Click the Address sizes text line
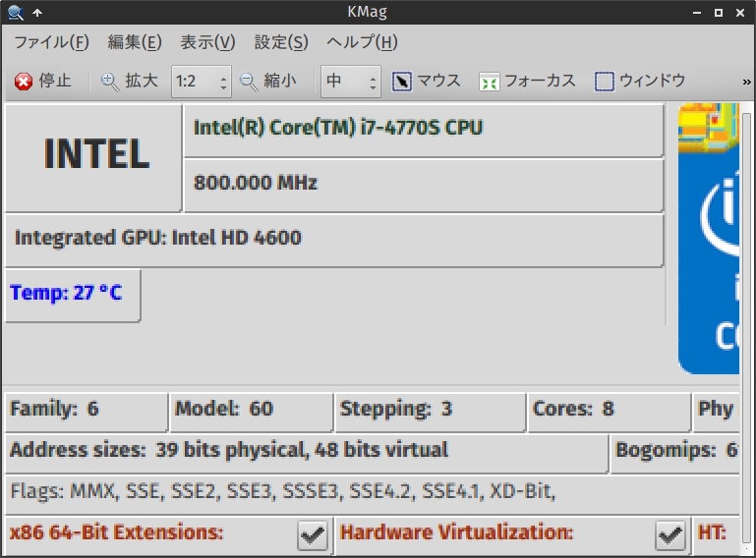 [229, 450]
